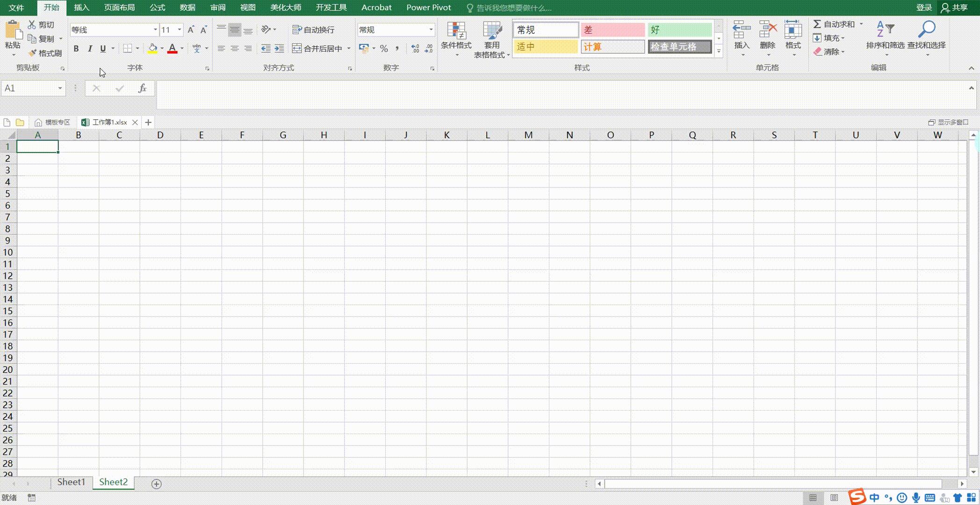Switch to the 插入 ribbon tab
The height and width of the screenshot is (505, 980).
tap(81, 7)
